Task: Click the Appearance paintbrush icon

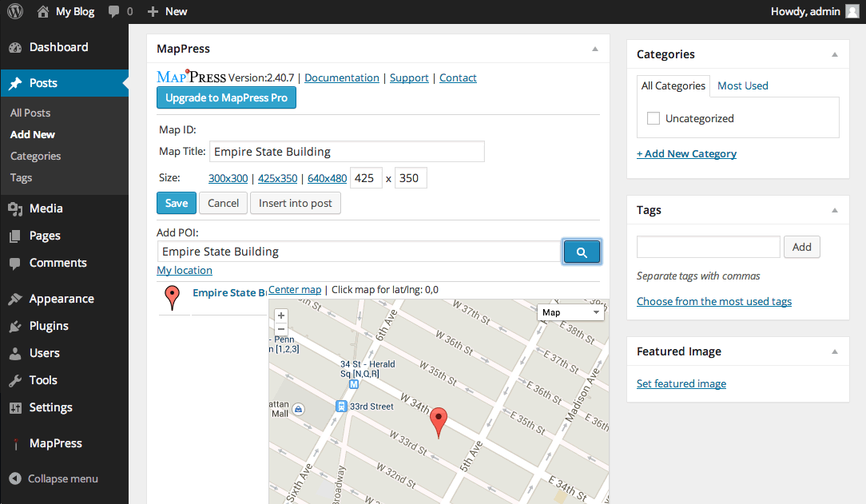Action: [15, 300]
